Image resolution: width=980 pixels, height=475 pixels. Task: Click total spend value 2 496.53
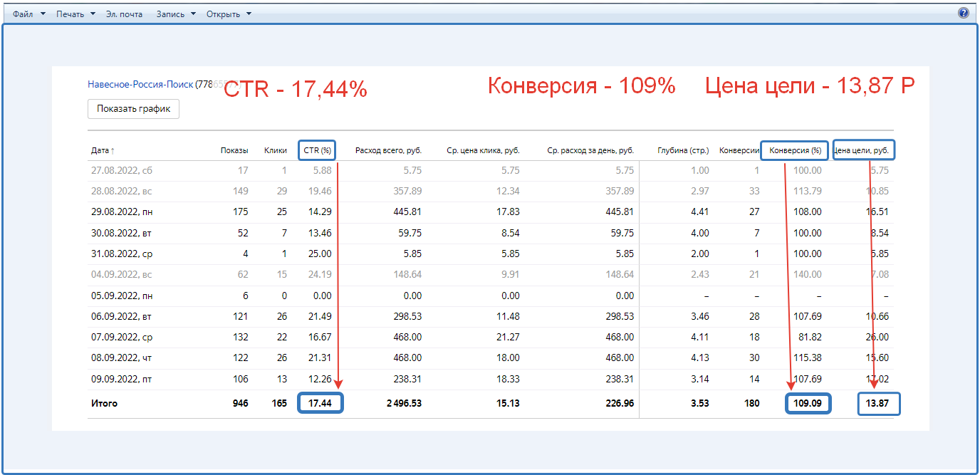(404, 403)
